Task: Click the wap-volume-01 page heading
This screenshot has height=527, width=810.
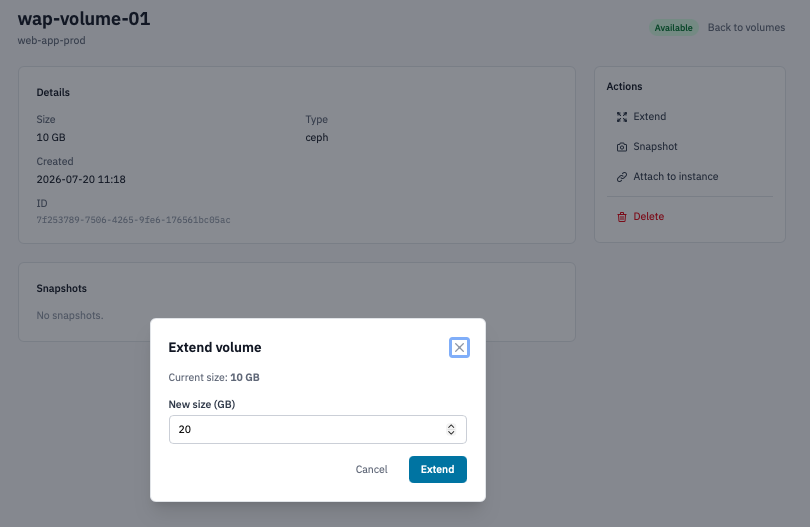Action: pyautogui.click(x=84, y=19)
